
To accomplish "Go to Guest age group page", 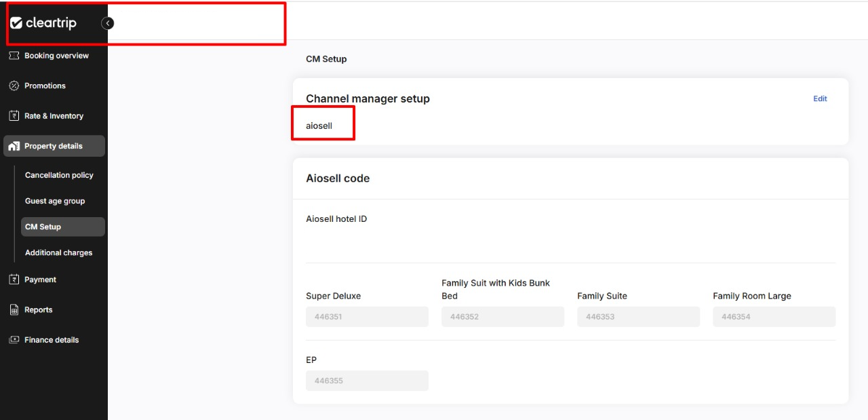I will [55, 201].
